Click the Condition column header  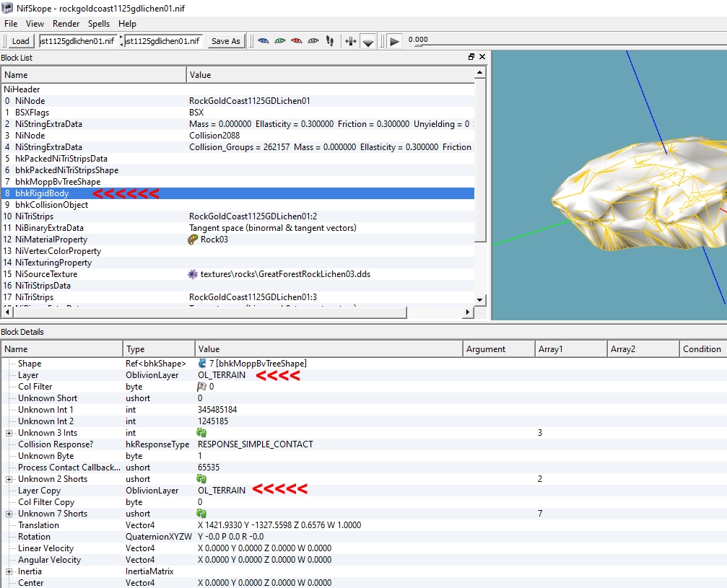702,349
